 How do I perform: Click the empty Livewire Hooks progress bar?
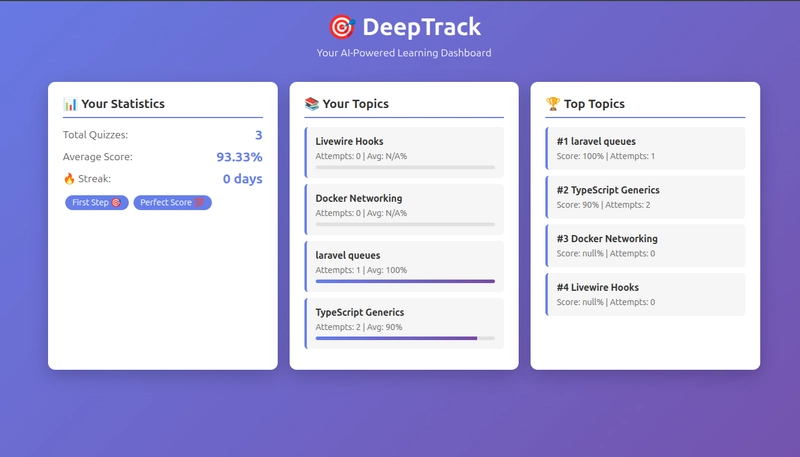pos(405,167)
